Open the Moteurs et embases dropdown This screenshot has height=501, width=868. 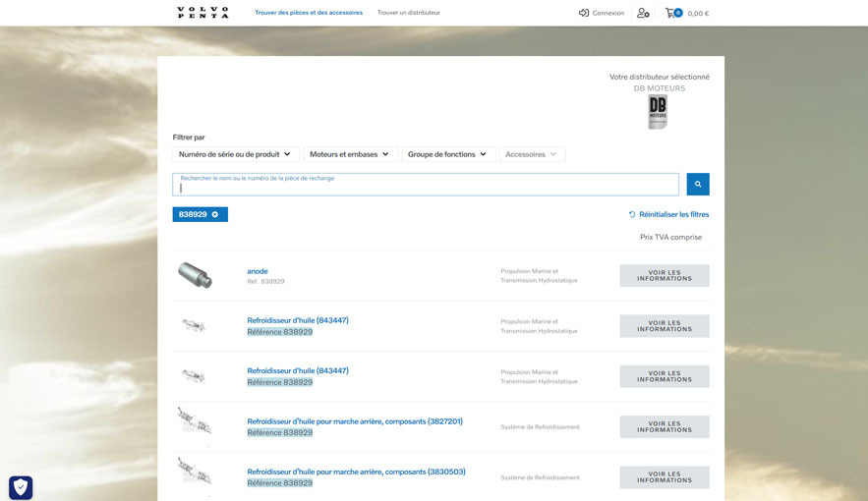350,154
